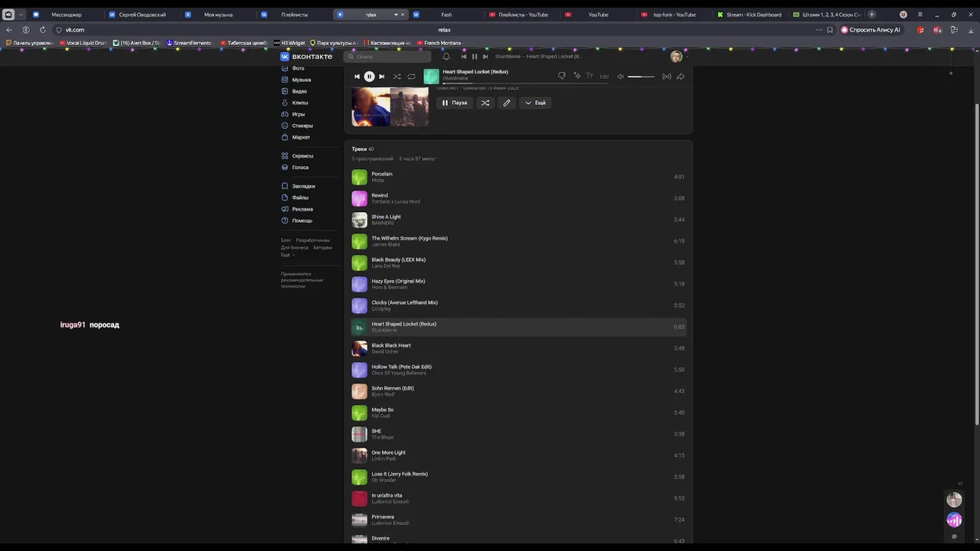Pause playback in the header mini-player

click(x=474, y=57)
